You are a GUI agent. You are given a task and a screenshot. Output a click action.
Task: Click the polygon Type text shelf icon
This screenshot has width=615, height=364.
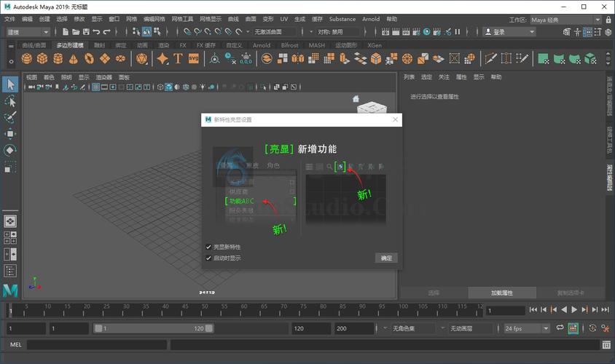179,59
